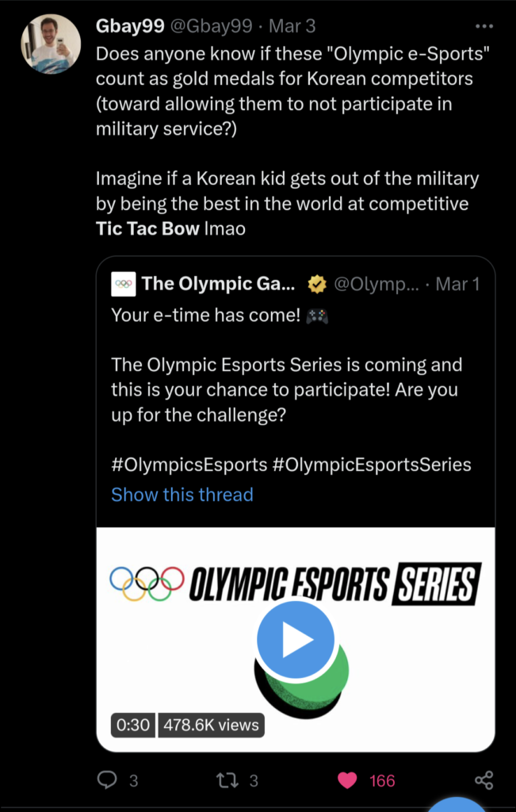516x812 pixels.
Task: Open the #OlympicsEsports hashtag
Action: tap(189, 465)
